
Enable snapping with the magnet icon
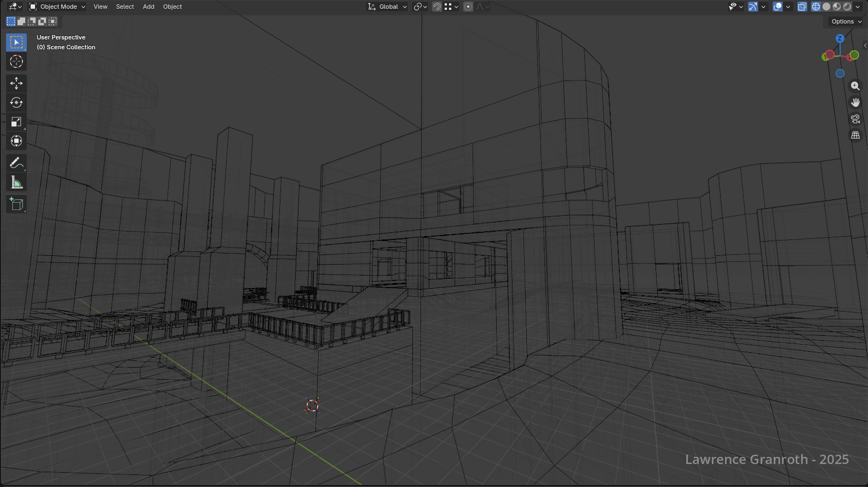[436, 7]
